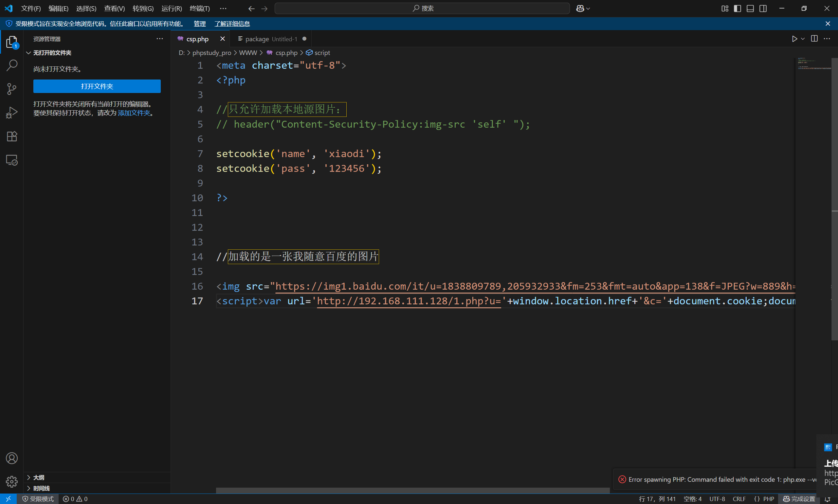Open the 终端(T) menu
The image size is (838, 504).
pos(199,9)
